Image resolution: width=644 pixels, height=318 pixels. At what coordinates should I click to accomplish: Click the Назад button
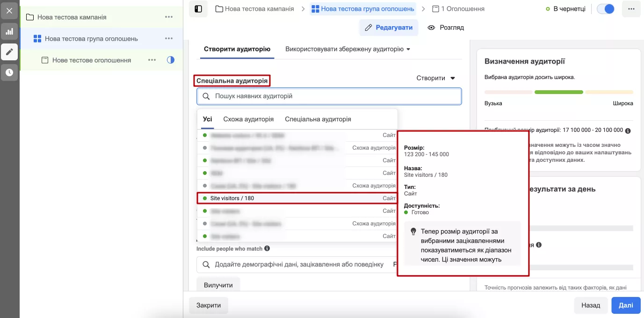pyautogui.click(x=591, y=305)
